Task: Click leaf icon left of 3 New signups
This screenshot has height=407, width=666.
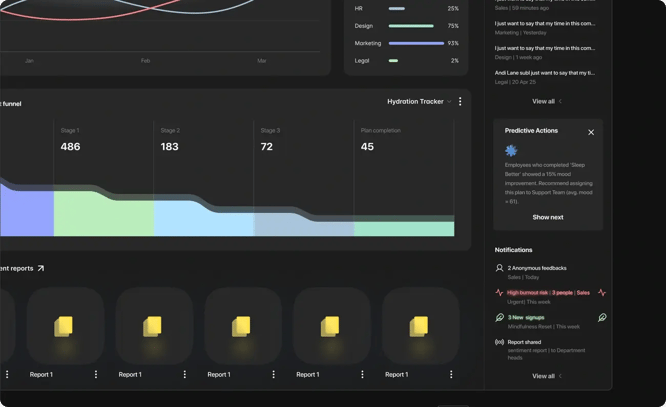Action: (500, 317)
